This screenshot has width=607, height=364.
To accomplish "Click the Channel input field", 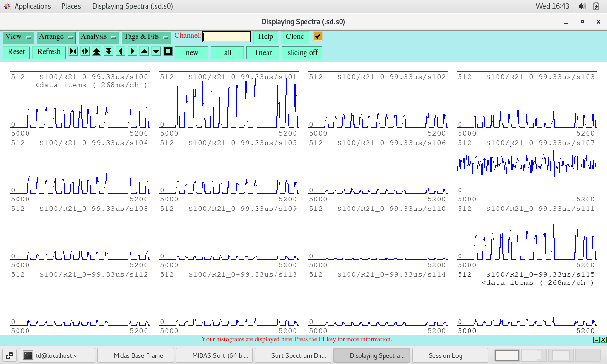I will [227, 37].
